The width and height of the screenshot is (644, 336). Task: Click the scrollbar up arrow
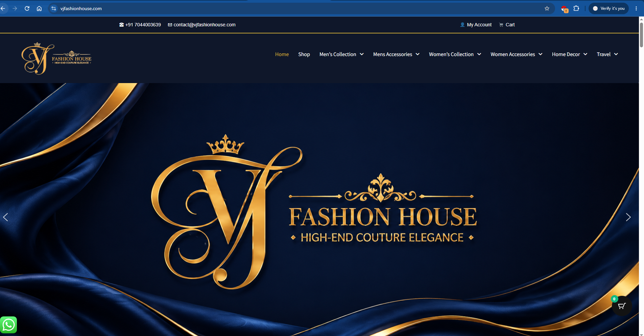pyautogui.click(x=641, y=19)
